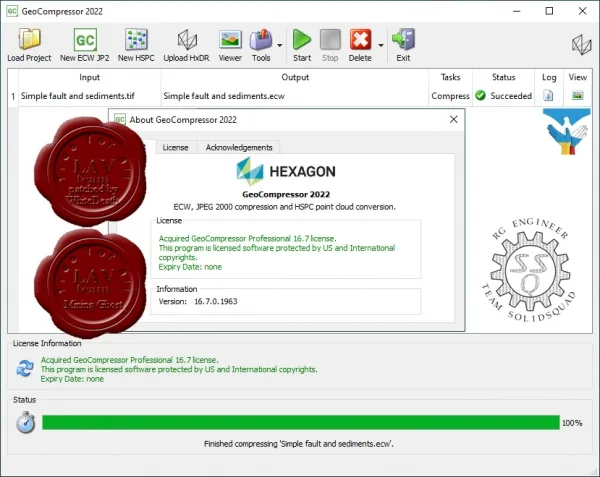Delete the selected task
The image size is (600, 477).
point(360,45)
